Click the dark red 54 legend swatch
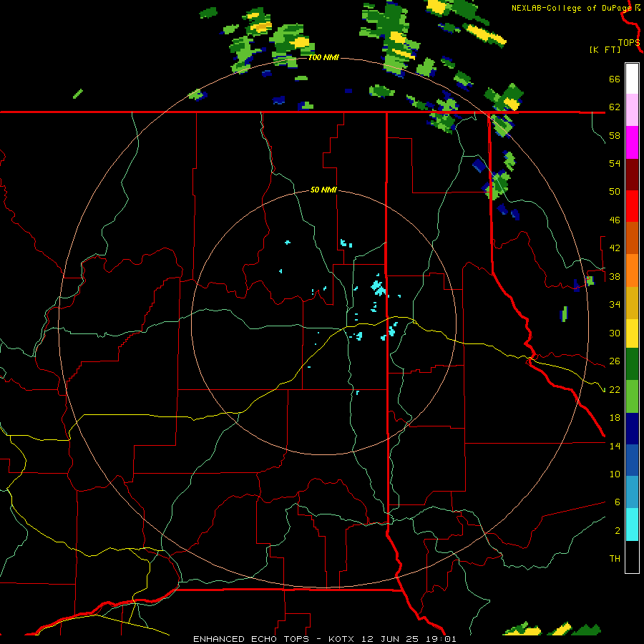Image resolution: width=644 pixels, height=644 pixels. (x=632, y=174)
